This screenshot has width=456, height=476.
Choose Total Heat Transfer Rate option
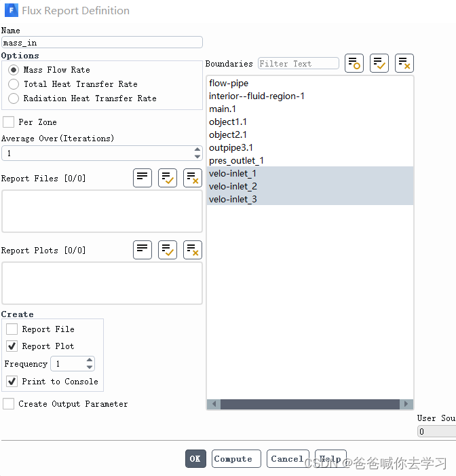(x=14, y=84)
